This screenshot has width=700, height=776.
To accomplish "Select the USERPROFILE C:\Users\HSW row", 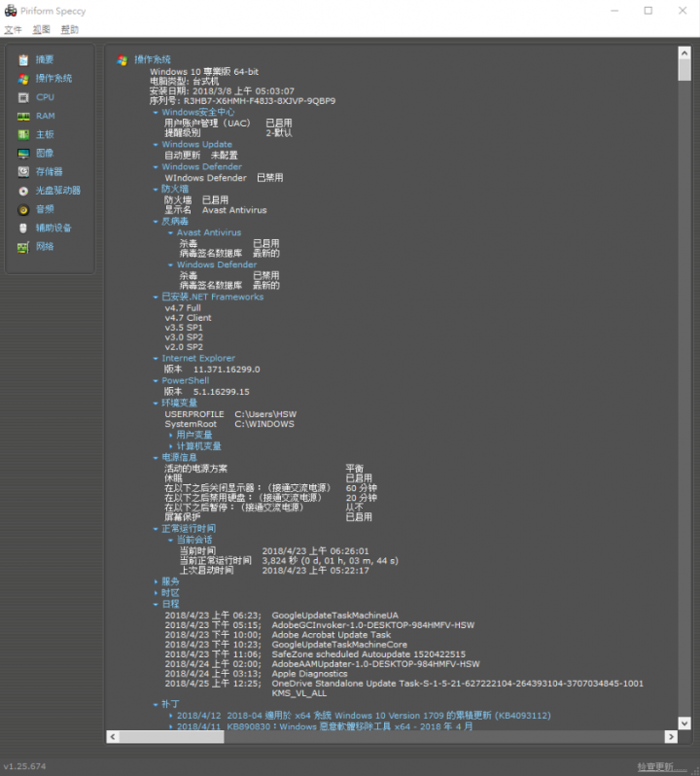I will tap(230, 414).
